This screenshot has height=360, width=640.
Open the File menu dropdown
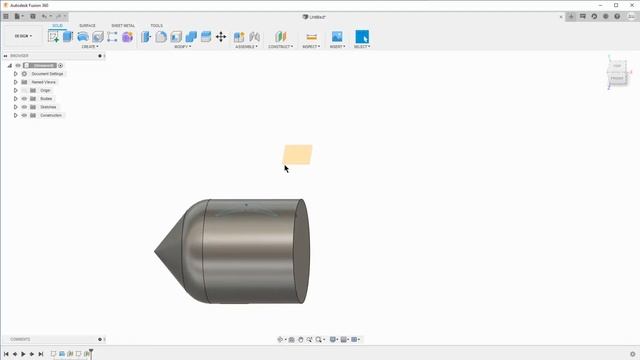click(19, 16)
